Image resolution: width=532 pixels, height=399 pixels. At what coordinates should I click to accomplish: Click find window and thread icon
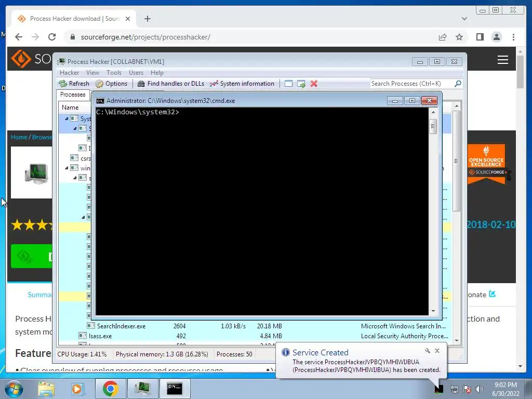(301, 84)
